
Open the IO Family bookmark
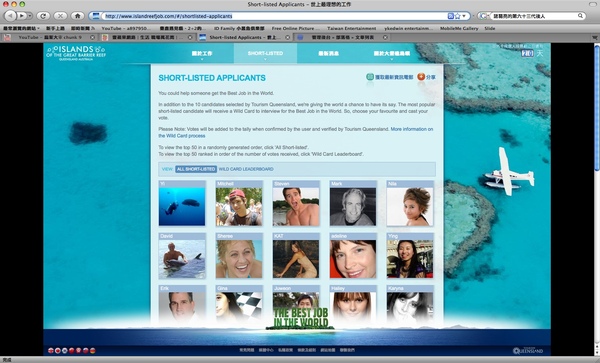[239, 28]
